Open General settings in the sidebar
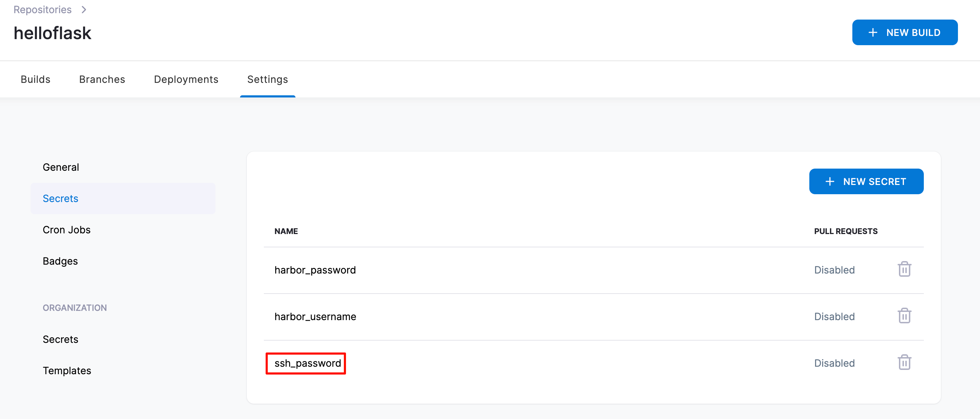The image size is (980, 419). click(x=61, y=167)
